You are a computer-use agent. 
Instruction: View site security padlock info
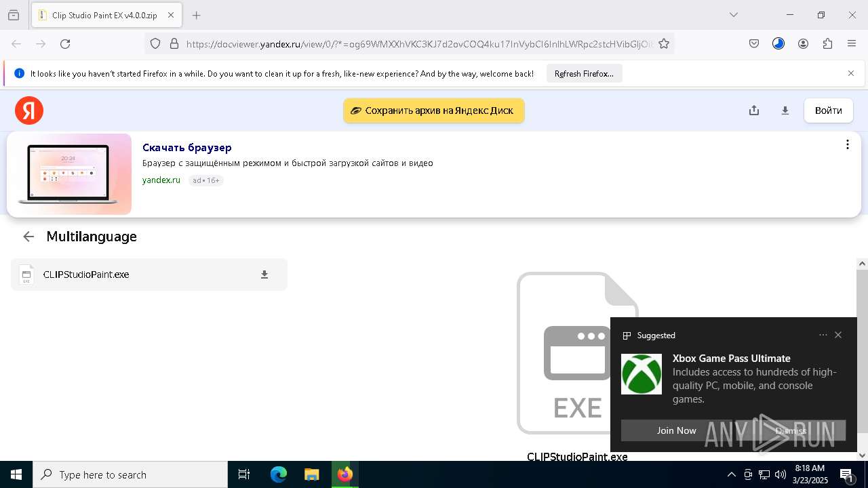(174, 43)
